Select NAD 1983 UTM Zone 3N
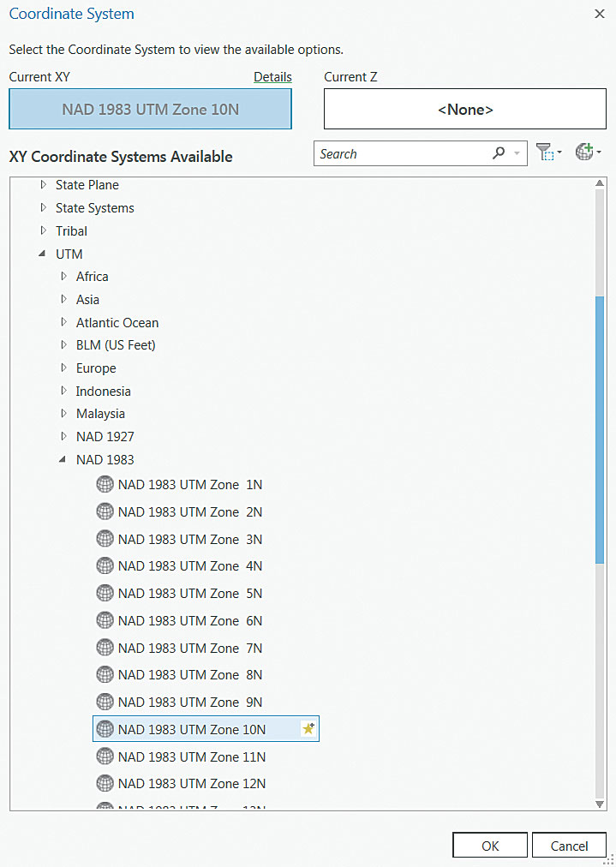This screenshot has width=616, height=867. pyautogui.click(x=190, y=539)
